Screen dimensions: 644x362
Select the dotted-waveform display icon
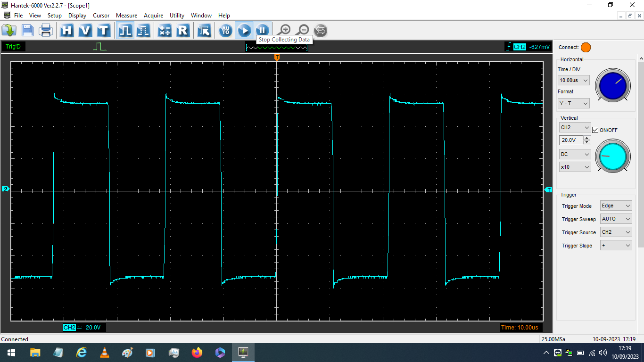click(143, 31)
